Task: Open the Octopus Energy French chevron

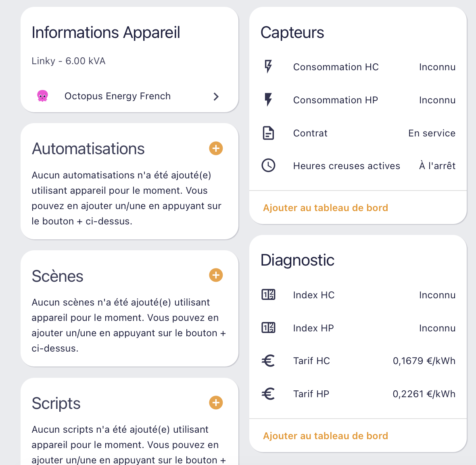Action: [216, 96]
